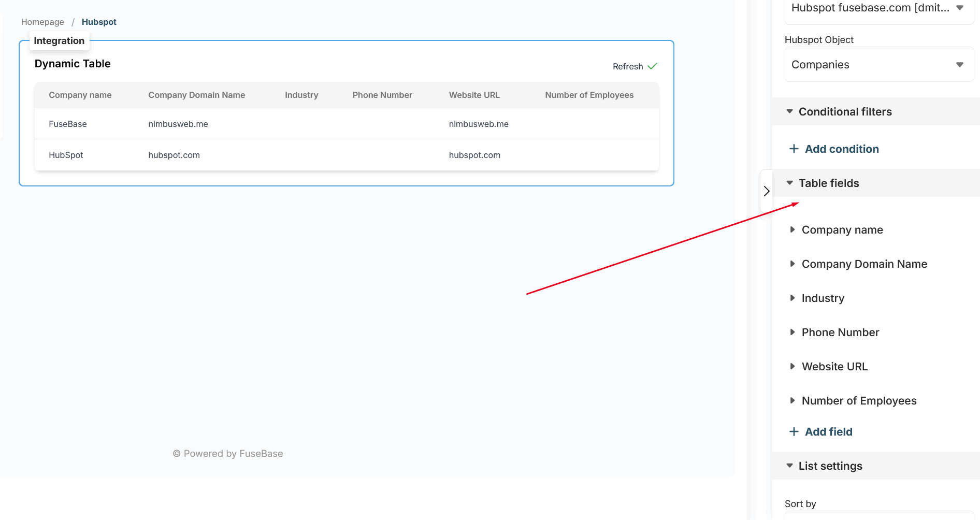This screenshot has height=520, width=980.
Task: Click hubspot.com in Website URL column
Action: point(474,155)
